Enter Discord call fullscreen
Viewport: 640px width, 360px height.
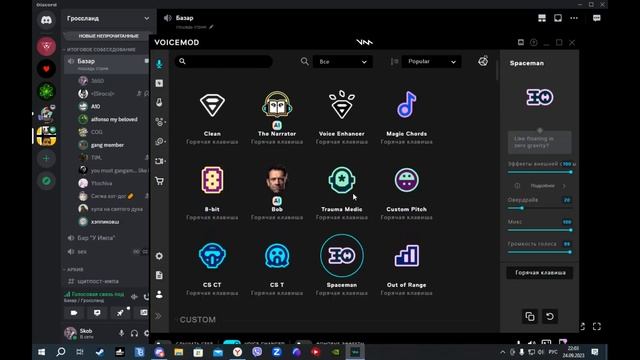pos(597,326)
